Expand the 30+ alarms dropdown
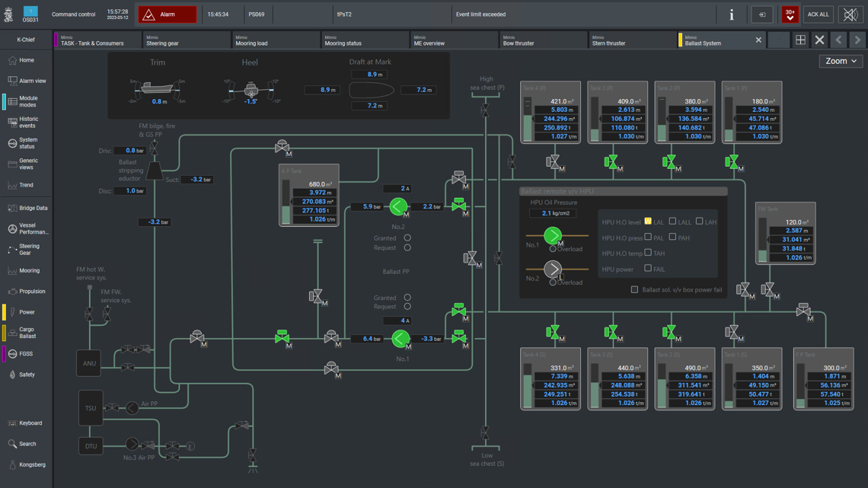868x488 pixels. pos(790,14)
